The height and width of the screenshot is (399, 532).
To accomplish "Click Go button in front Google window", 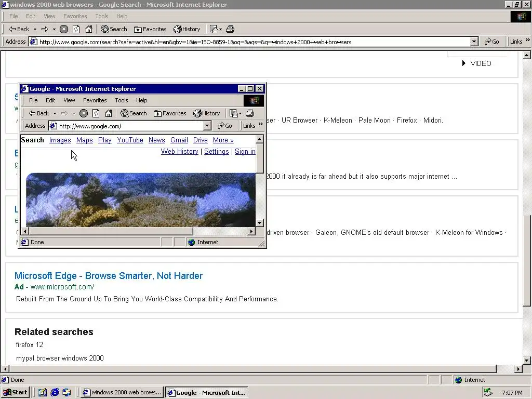I will pos(225,126).
